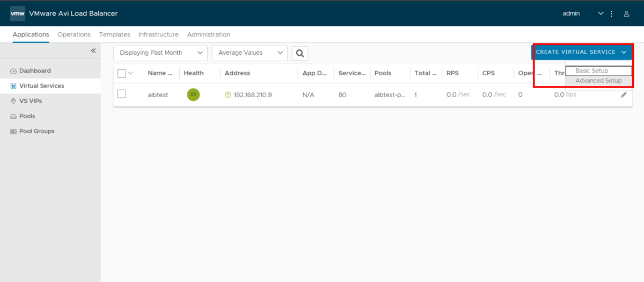Click the green health score 88 badge
644x282 pixels.
pyautogui.click(x=193, y=95)
